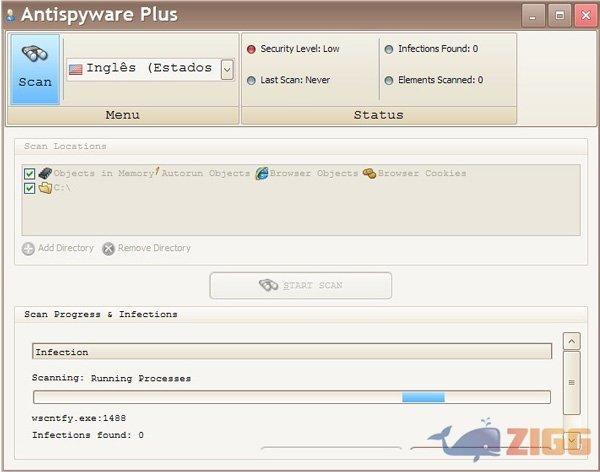Screen dimensions: 600x472
Task: Click the Security Level red indicator
Action: pos(250,49)
